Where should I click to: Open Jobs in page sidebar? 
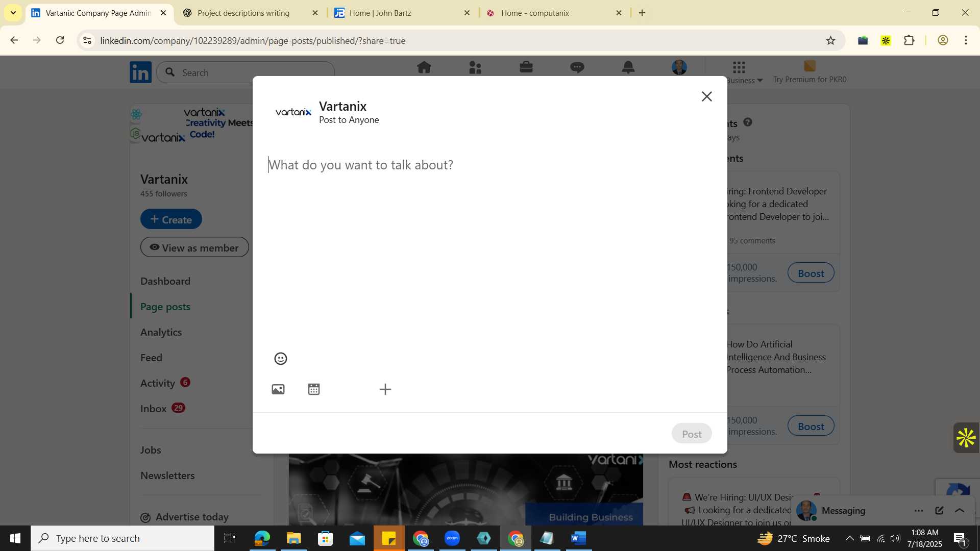pos(151,450)
